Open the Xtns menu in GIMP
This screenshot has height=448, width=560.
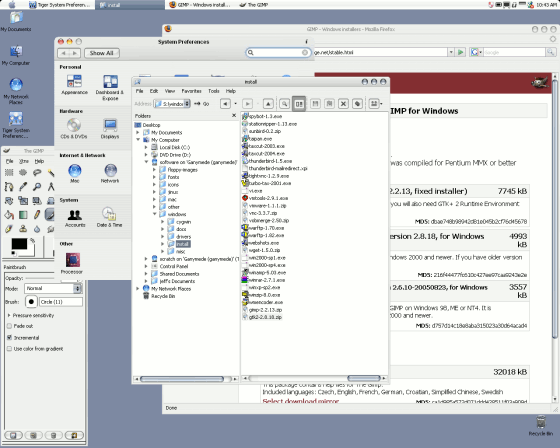(24, 161)
